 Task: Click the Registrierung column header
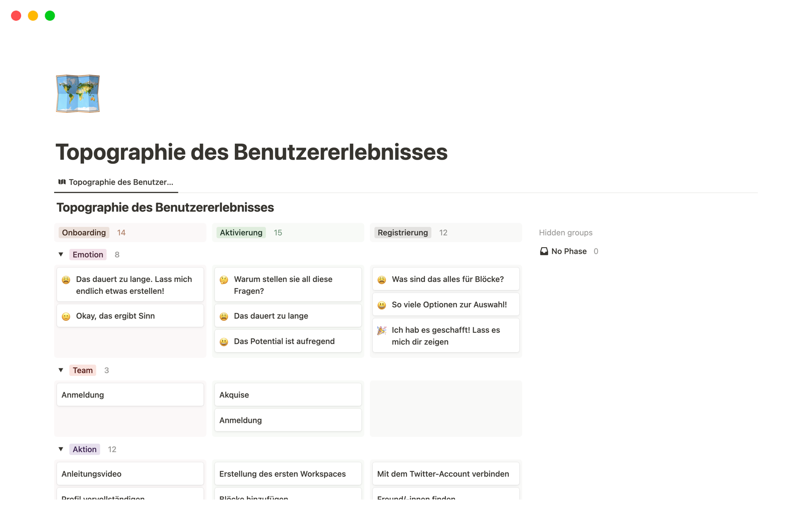tap(403, 232)
